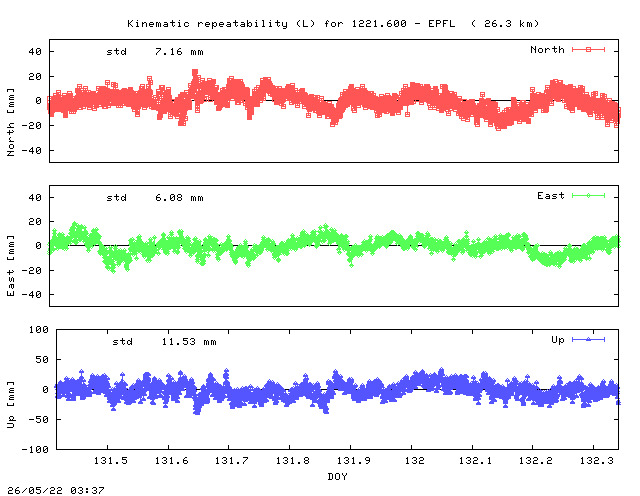
Task: Click the "50" tick on Up axis
Action: (42, 360)
